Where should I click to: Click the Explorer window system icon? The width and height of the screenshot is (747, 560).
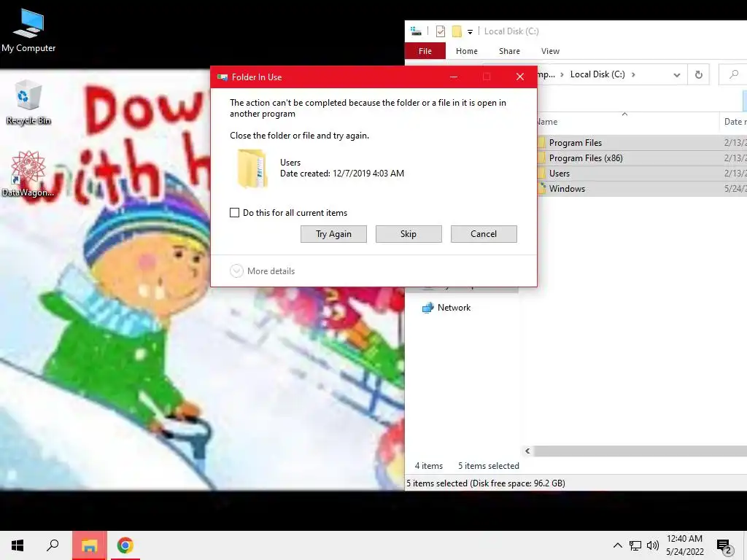[x=416, y=31]
